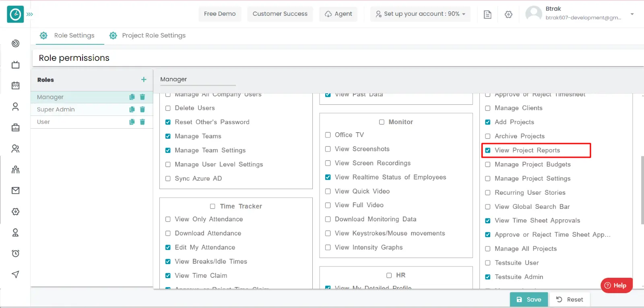
Task: Expand sidebar with the double chevron icon
Action: coord(30,14)
